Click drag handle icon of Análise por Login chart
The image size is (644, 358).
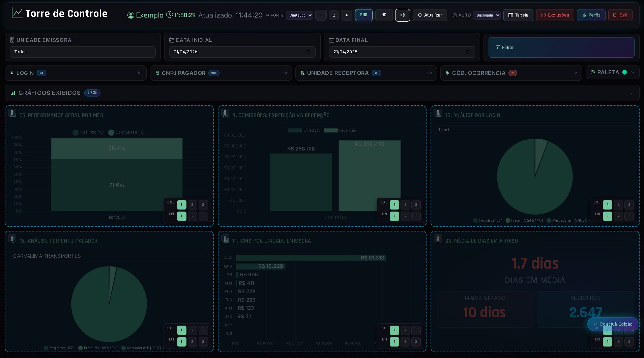pyautogui.click(x=438, y=113)
